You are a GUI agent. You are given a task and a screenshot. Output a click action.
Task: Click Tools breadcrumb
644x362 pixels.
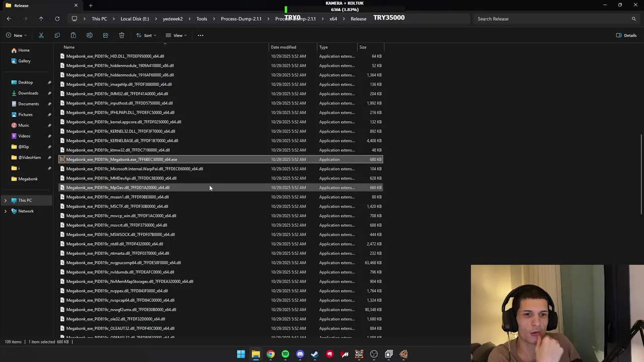click(202, 19)
